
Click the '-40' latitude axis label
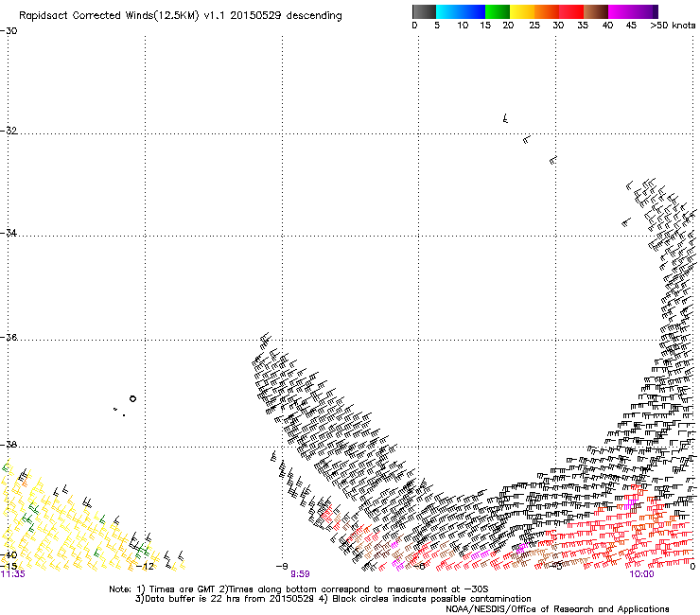tap(9, 555)
